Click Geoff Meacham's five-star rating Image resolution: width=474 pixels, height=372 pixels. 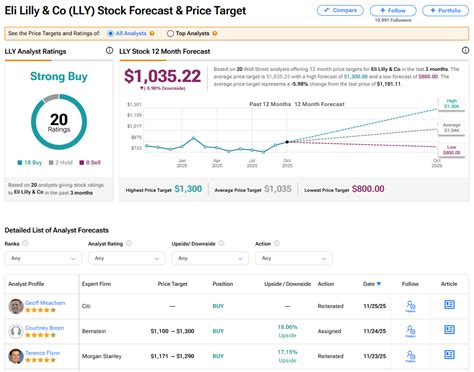tap(40, 310)
